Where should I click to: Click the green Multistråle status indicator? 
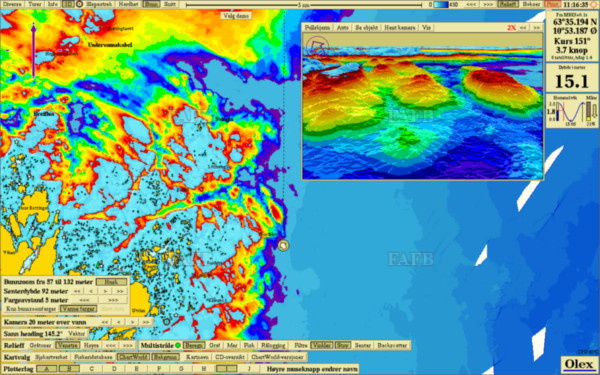click(x=177, y=345)
